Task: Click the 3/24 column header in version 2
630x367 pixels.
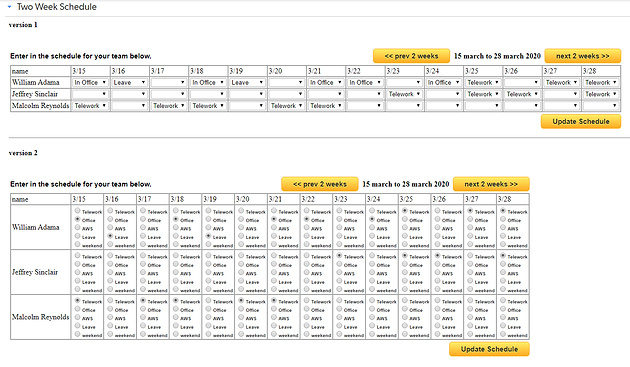Action: click(382, 199)
